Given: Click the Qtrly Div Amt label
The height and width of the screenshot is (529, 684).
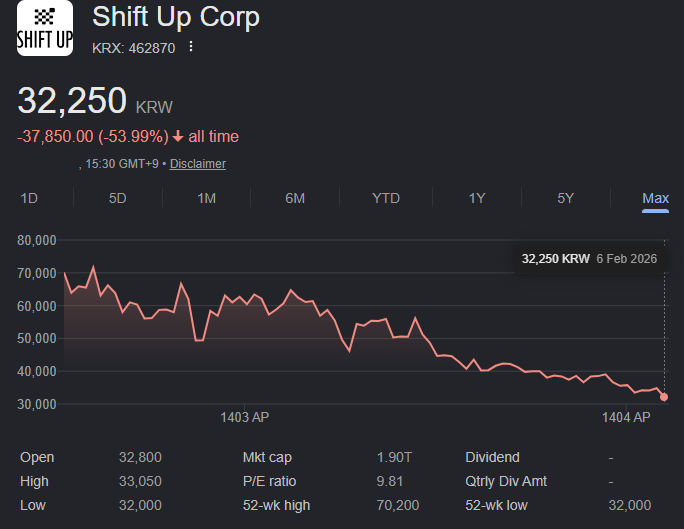Looking at the screenshot, I should 506,481.
